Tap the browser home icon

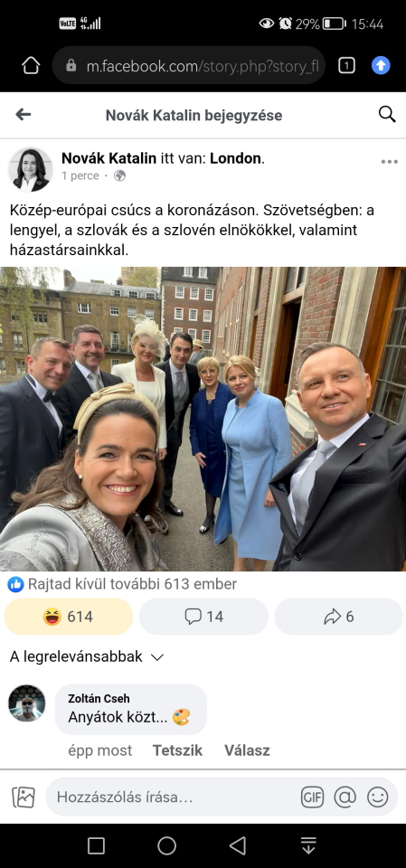click(x=31, y=66)
